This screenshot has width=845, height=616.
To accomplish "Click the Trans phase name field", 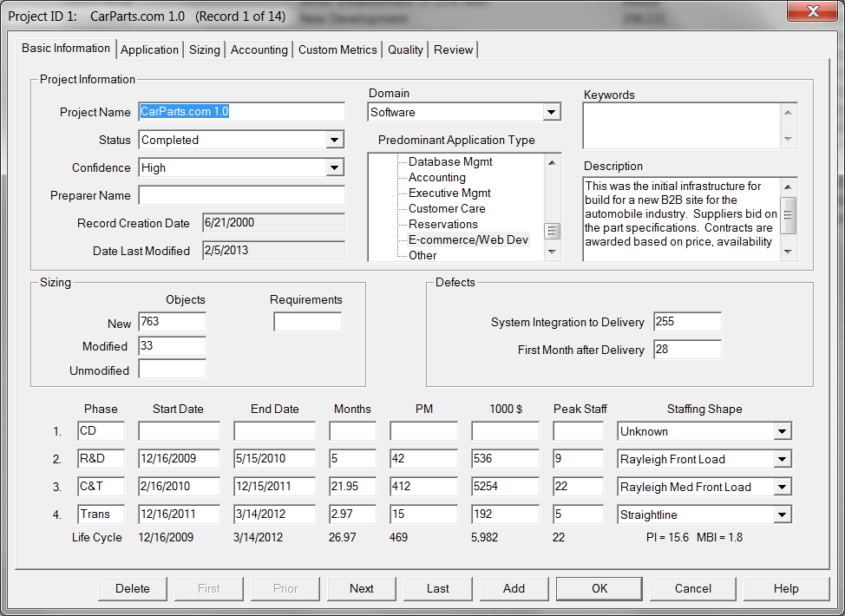I will [101, 514].
